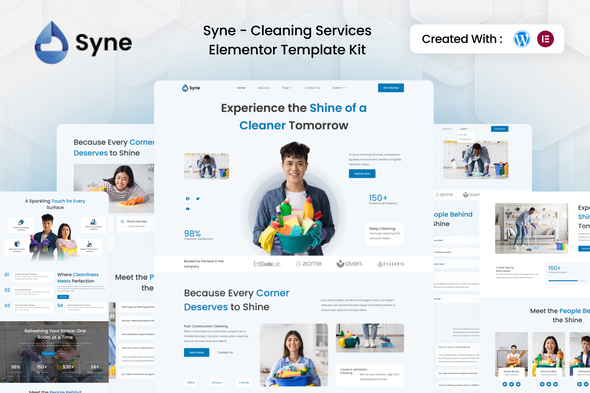Click Get Started in the right preview page

(500, 129)
